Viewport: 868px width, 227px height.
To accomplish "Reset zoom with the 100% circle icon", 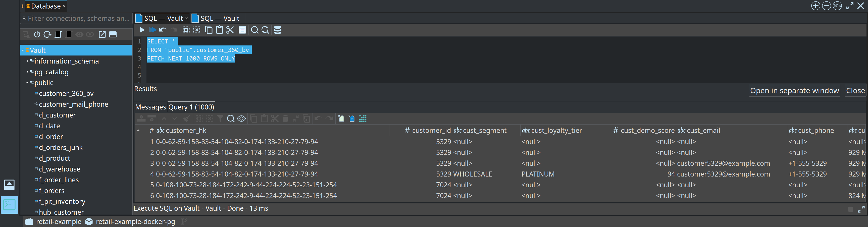I will tap(837, 6).
